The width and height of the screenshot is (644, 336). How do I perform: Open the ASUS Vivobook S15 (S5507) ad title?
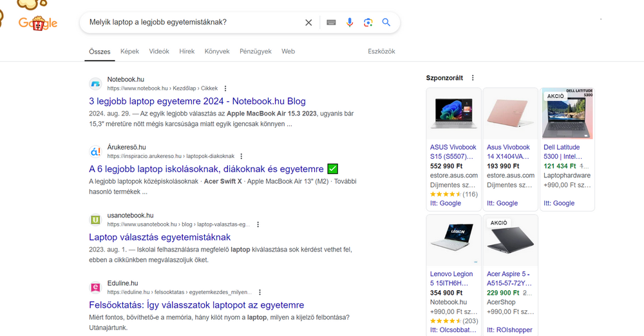pyautogui.click(x=453, y=152)
